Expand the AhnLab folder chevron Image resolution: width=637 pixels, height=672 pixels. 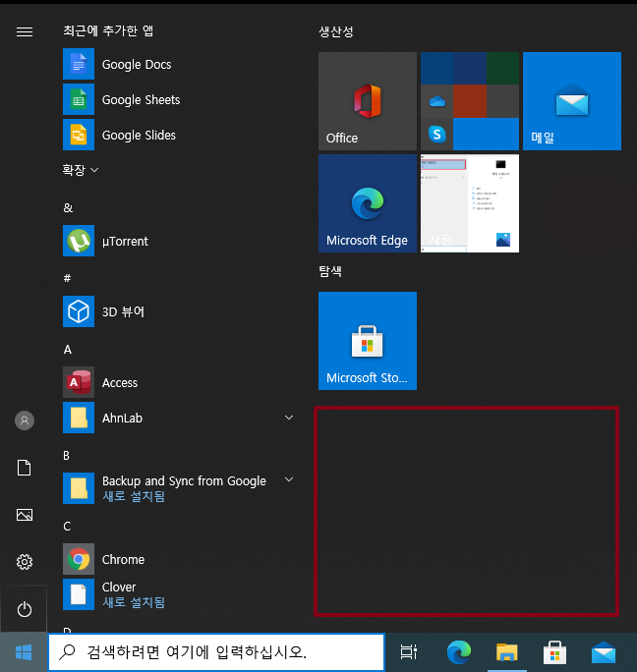tap(289, 418)
